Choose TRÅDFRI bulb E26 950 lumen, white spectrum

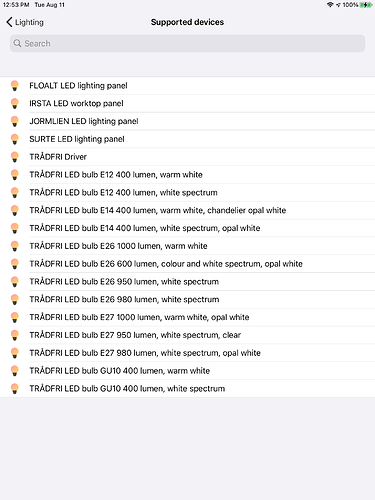[187, 282]
